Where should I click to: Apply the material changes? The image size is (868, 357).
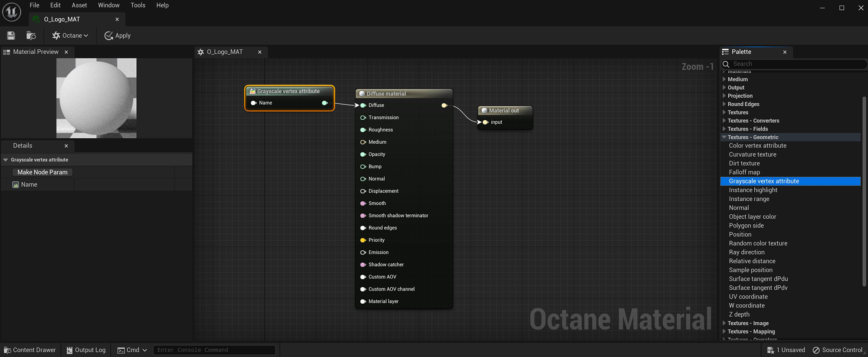click(x=117, y=36)
